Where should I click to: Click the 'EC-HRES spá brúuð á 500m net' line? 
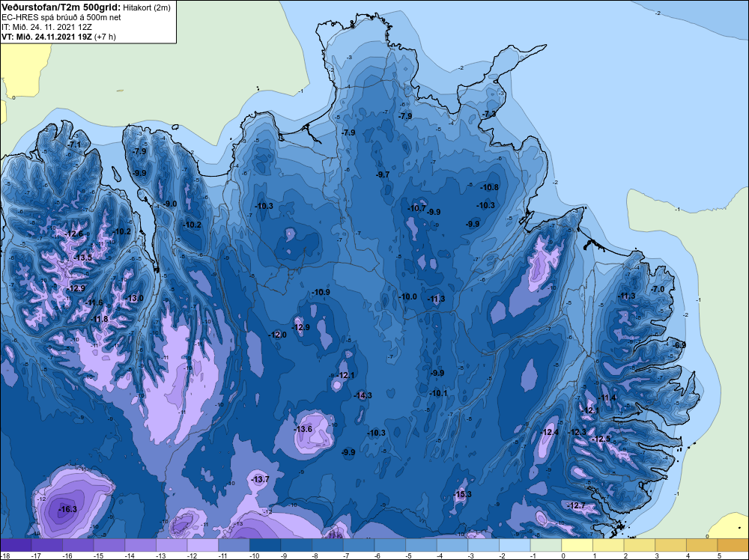[61, 17]
